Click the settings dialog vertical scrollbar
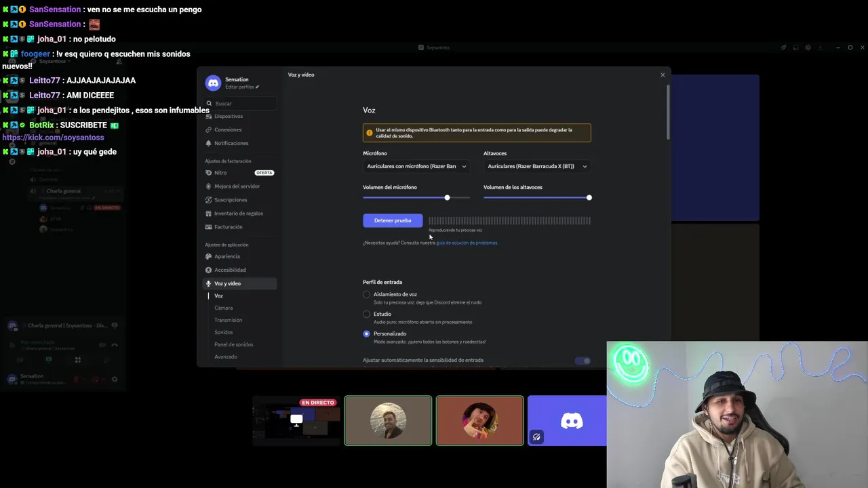Screen dimensions: 868x488 (668, 112)
